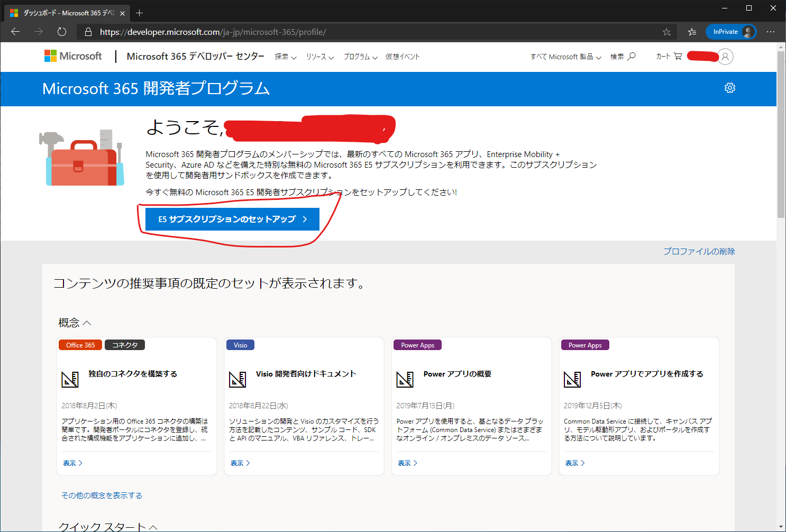Maximize the browser window
Viewport: 786px width, 532px height.
[x=749, y=8]
